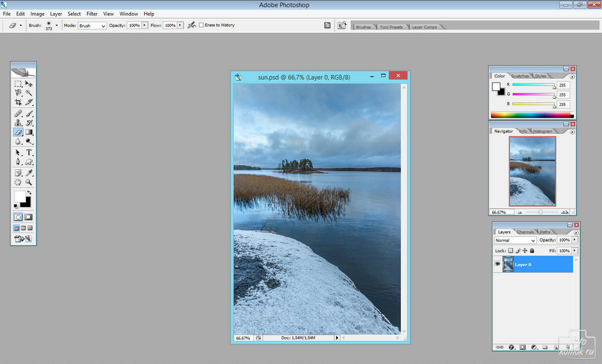The image size is (602, 364).
Task: Hide Layer 0 with eye icon
Action: [497, 264]
